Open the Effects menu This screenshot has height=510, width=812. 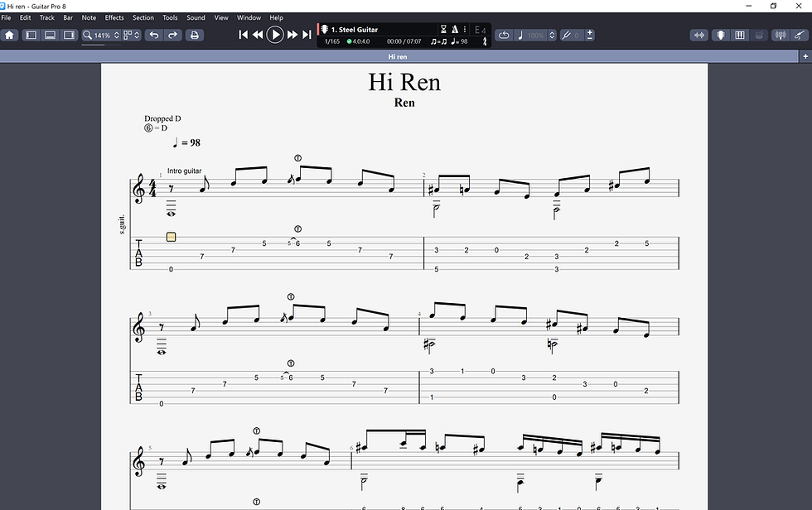coord(114,17)
